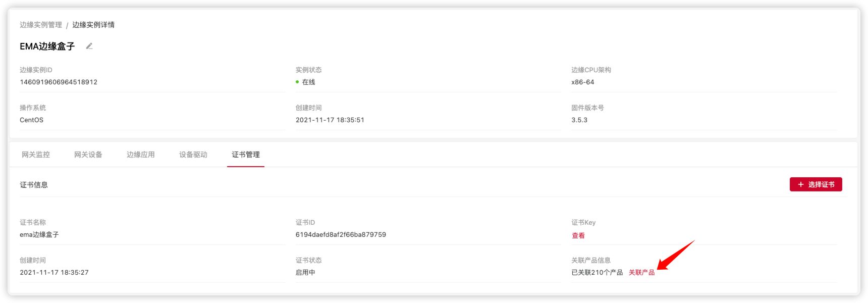Navigate to 边缘实例管理 breadcrumb
868x303 pixels.
tap(41, 25)
